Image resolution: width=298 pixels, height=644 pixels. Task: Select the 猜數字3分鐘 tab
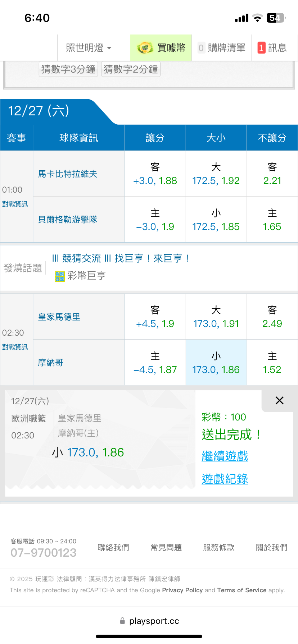pos(68,69)
